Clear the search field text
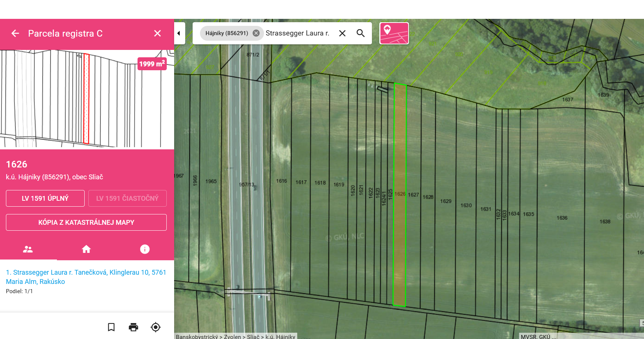Screen dimensions: 644x339 point(342,33)
